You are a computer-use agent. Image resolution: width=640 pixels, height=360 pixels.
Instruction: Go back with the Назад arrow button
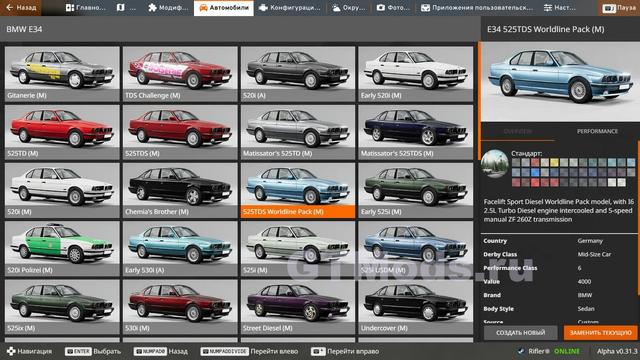click(21, 8)
